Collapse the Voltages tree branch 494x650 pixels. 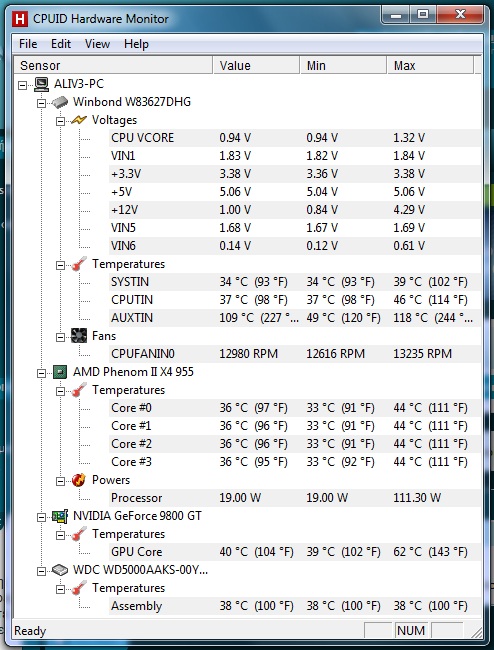tap(61, 121)
